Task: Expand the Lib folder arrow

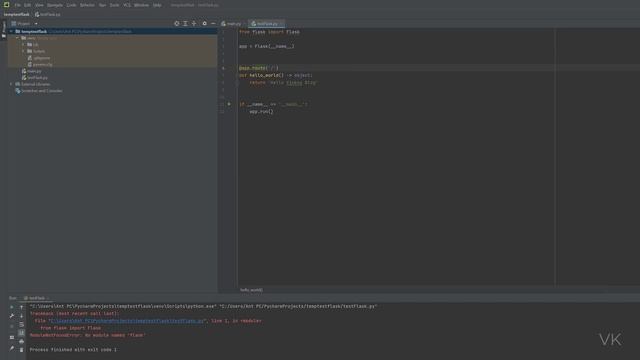Action: click(24, 44)
